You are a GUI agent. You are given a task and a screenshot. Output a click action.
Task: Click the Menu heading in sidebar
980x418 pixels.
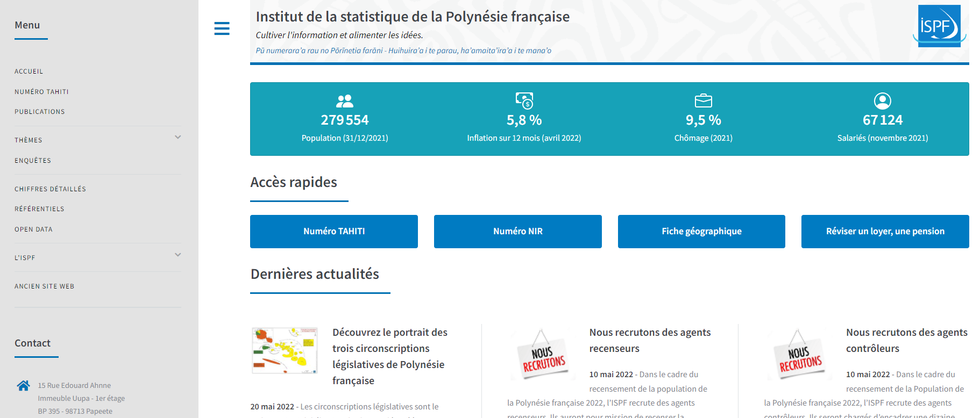pos(27,25)
